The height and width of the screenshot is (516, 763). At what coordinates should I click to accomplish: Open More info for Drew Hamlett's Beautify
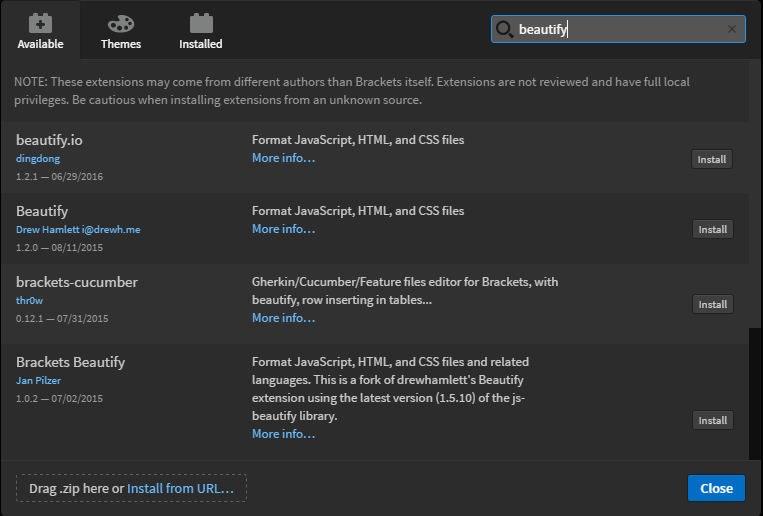(x=283, y=229)
